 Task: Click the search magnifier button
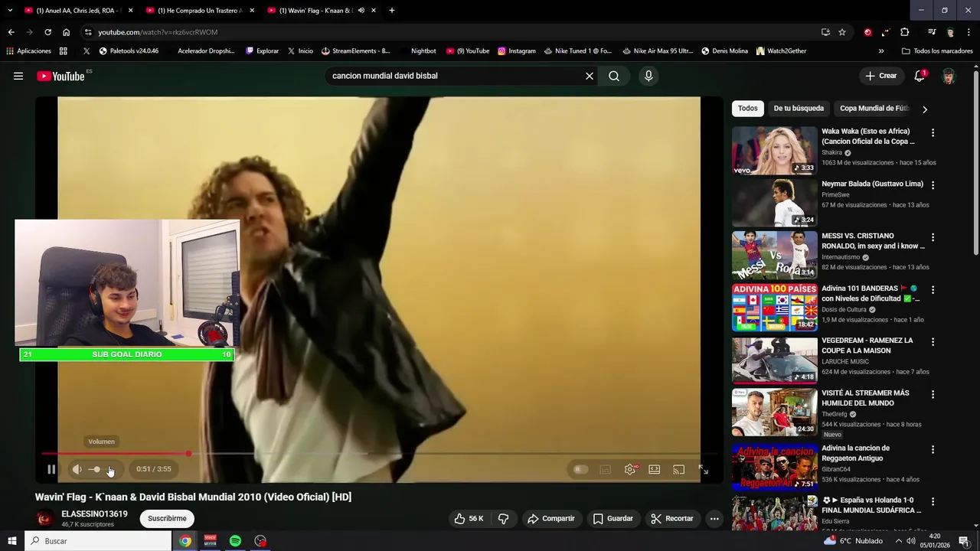614,76
